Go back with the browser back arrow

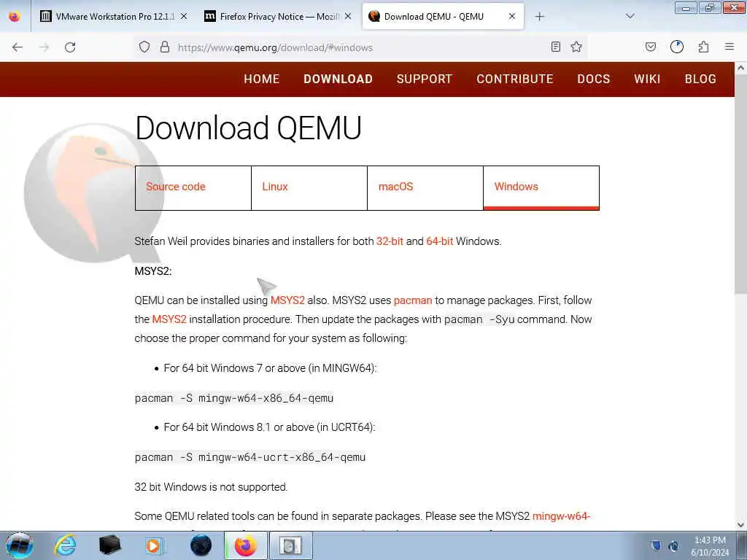coord(18,47)
